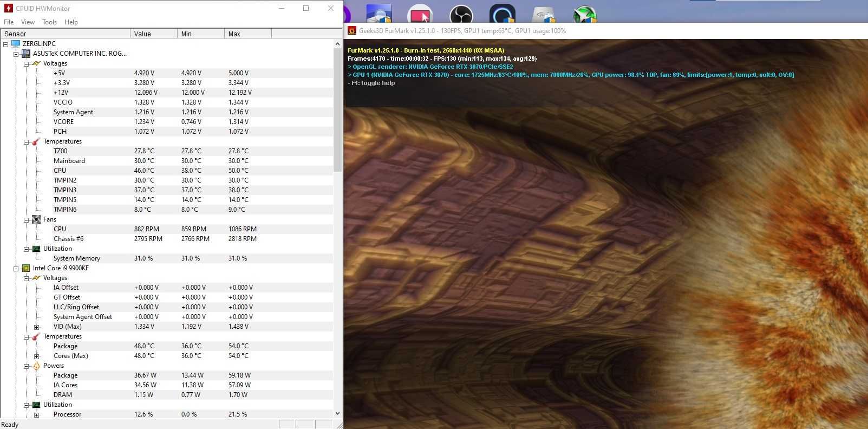The width and height of the screenshot is (868, 429).
Task: Click the voltage icon beside CPU Voltages
Action: 36,278
